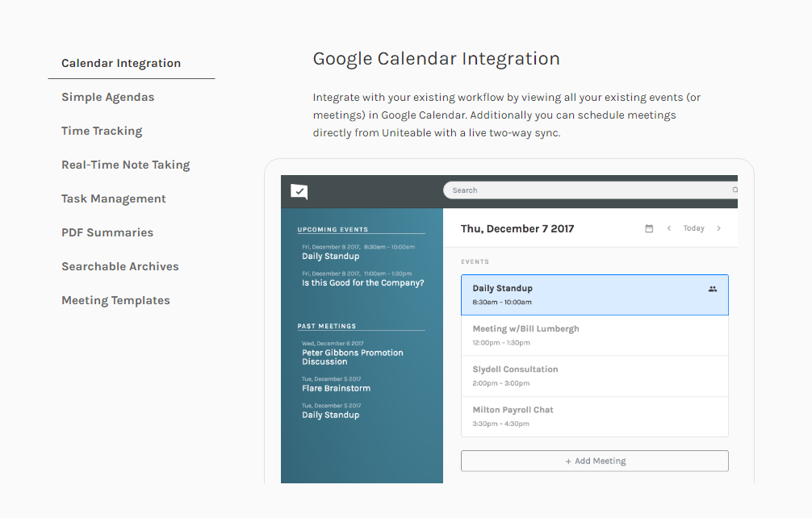Click attendees icon on Daily Standup event
Viewport: 812px width, 518px height.
713,289
